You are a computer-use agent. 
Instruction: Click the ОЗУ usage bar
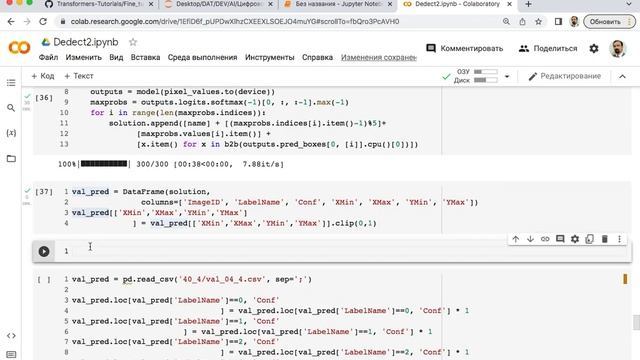(x=486, y=72)
